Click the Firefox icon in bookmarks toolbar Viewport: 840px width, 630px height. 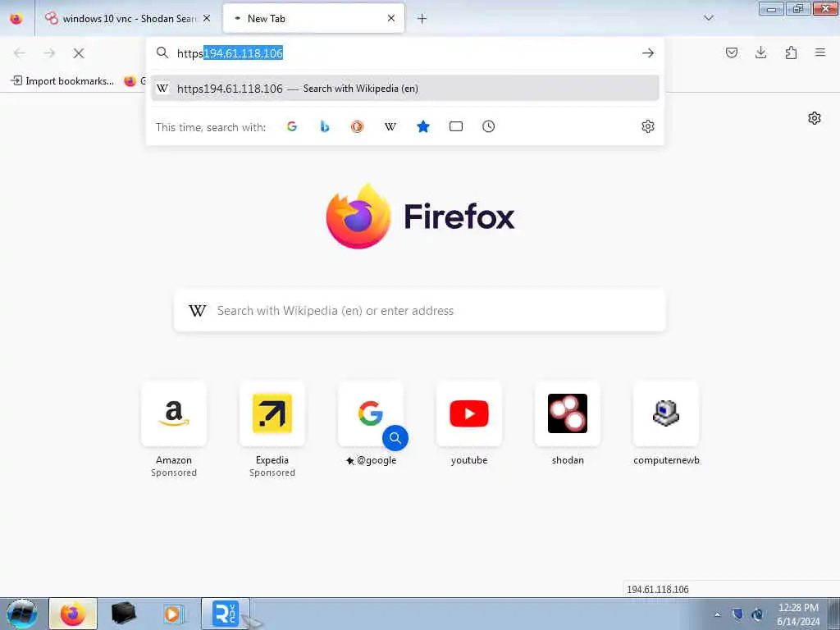tap(130, 81)
